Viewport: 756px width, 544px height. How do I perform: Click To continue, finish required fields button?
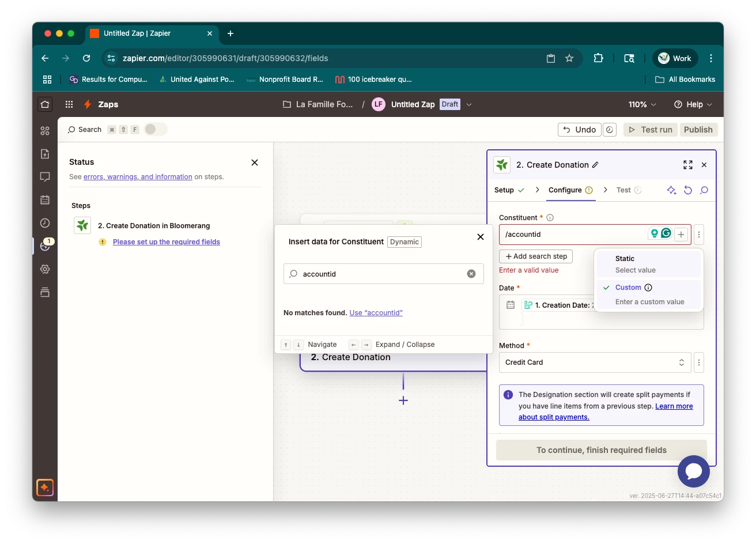[602, 450]
